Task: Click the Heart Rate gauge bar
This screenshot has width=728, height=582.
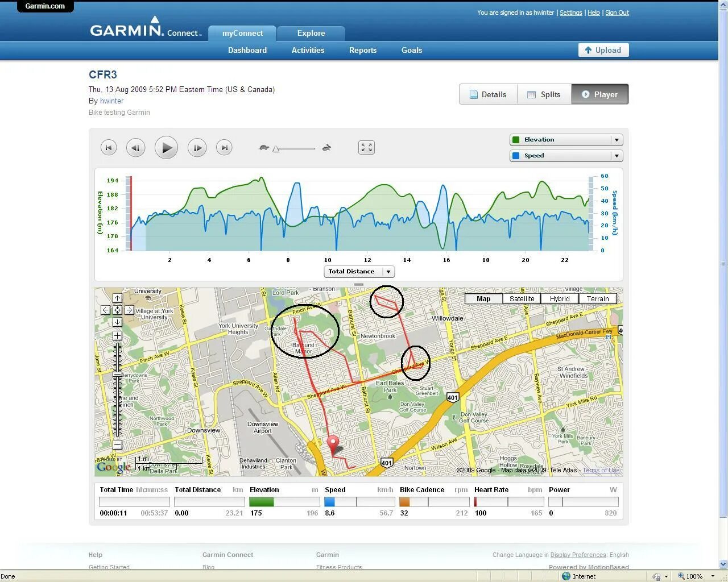Action: pyautogui.click(x=509, y=502)
